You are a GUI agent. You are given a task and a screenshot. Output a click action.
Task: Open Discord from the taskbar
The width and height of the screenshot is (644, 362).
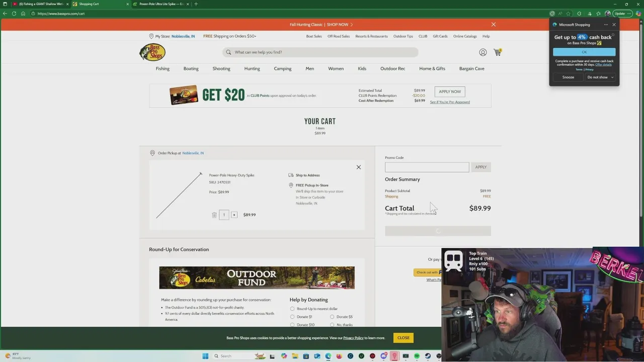[383, 356]
